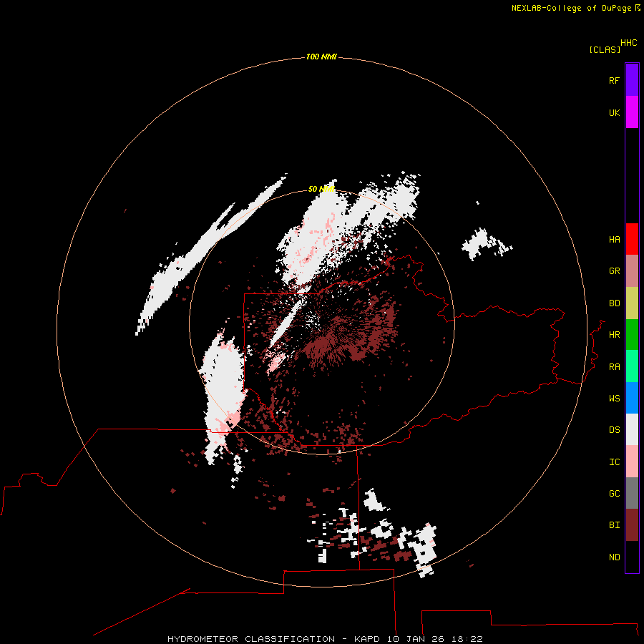Image resolution: width=644 pixels, height=644 pixels.
Task: Click the RF legend label
Action: pyautogui.click(x=614, y=80)
